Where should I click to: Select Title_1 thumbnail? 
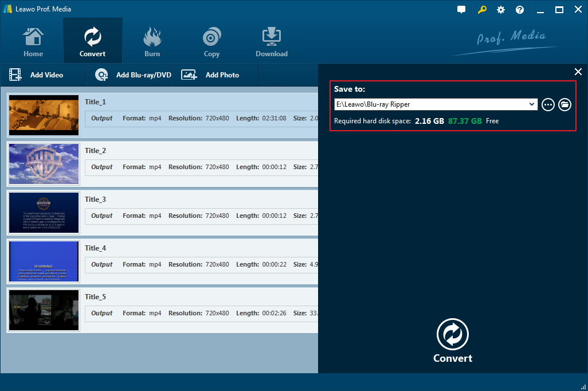point(44,115)
